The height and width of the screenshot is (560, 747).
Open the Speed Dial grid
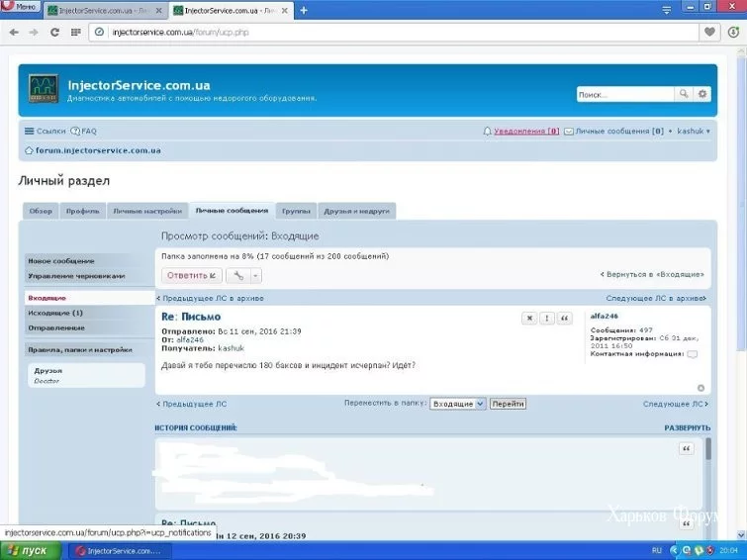click(x=76, y=33)
